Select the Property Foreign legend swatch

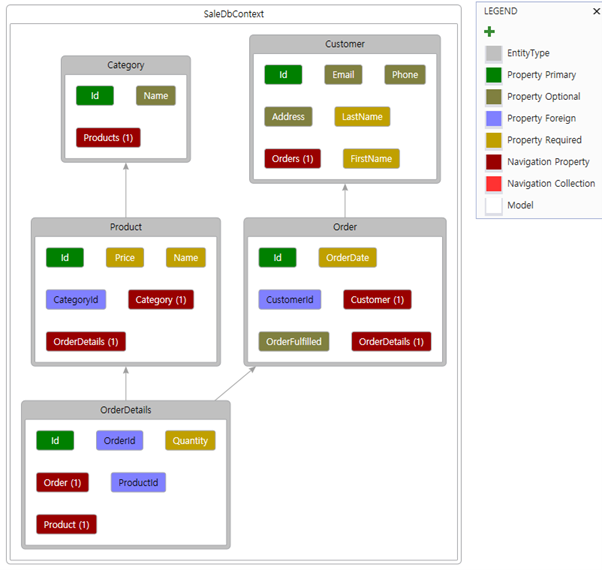coord(494,119)
